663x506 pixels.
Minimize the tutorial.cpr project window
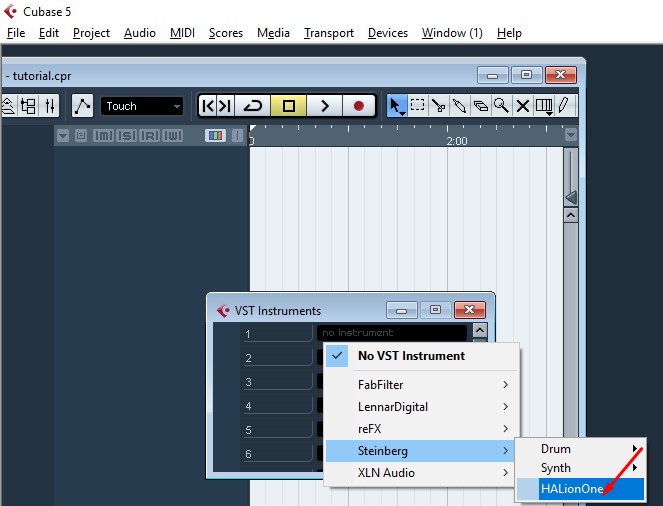pyautogui.click(x=493, y=75)
